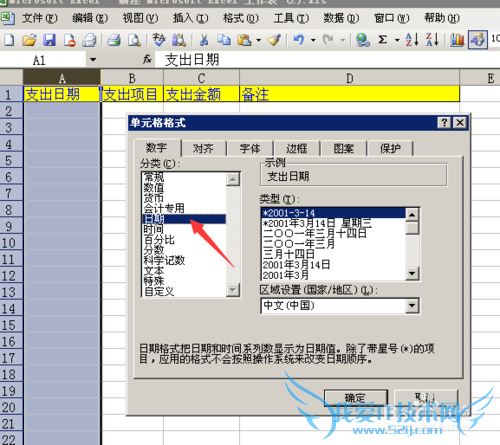Toggle the Drawing toolbar icon

click(x=478, y=40)
